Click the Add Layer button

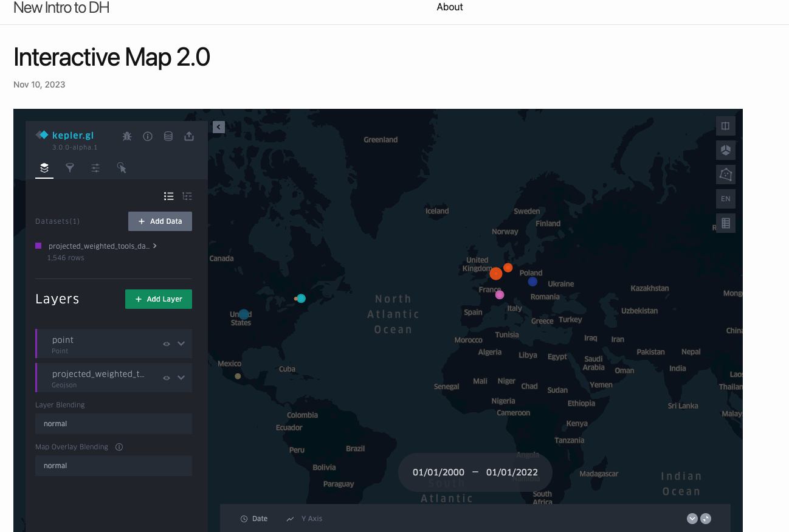point(158,299)
